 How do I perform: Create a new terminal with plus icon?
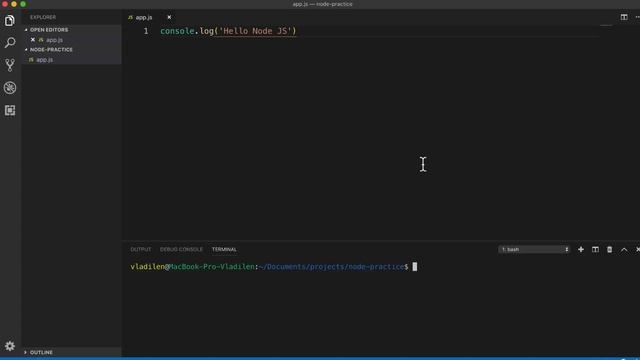[x=580, y=249]
